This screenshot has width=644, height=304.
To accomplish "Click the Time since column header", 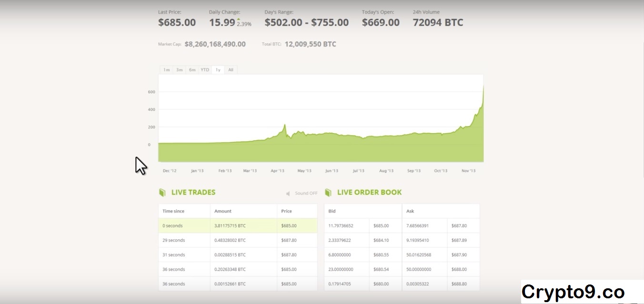I will pyautogui.click(x=173, y=211).
